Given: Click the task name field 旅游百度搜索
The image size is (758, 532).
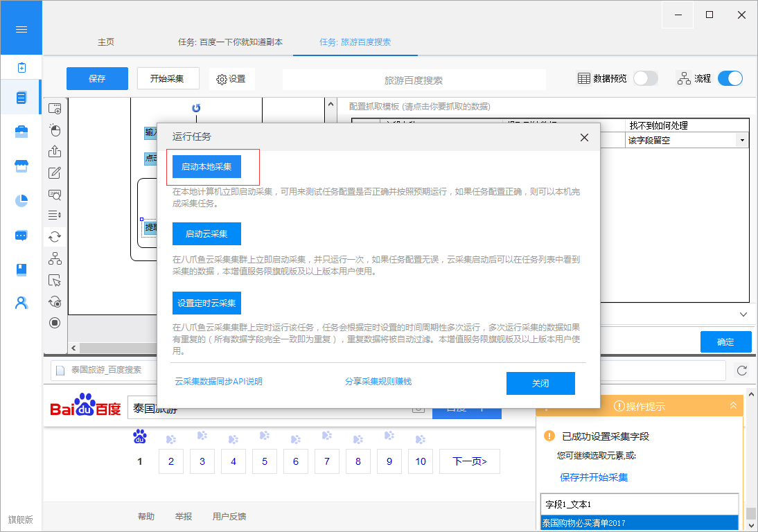Looking at the screenshot, I should tap(414, 80).
